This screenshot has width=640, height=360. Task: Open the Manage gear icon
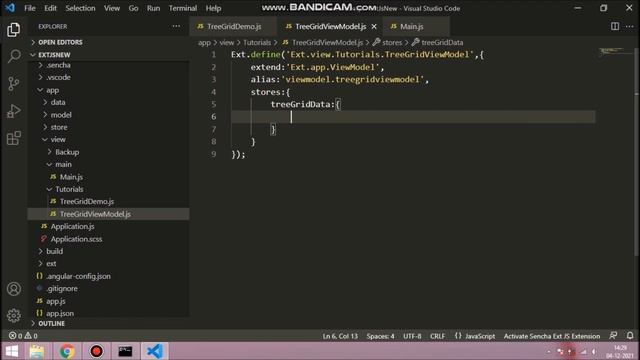tap(13, 315)
